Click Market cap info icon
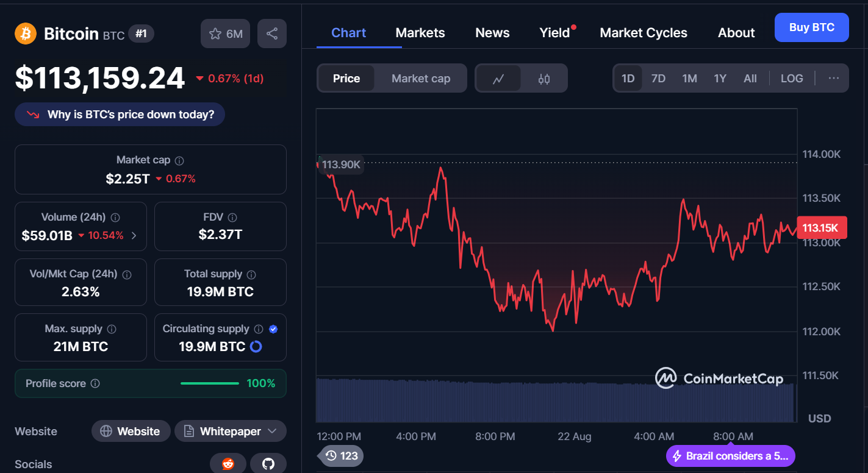The width and height of the screenshot is (868, 473). (179, 161)
